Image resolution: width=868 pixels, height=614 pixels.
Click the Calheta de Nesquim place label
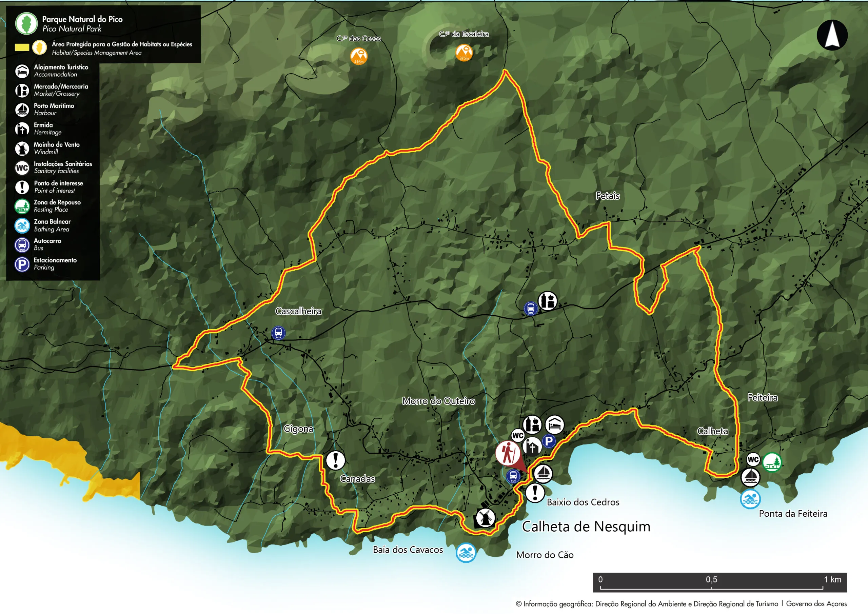click(586, 526)
